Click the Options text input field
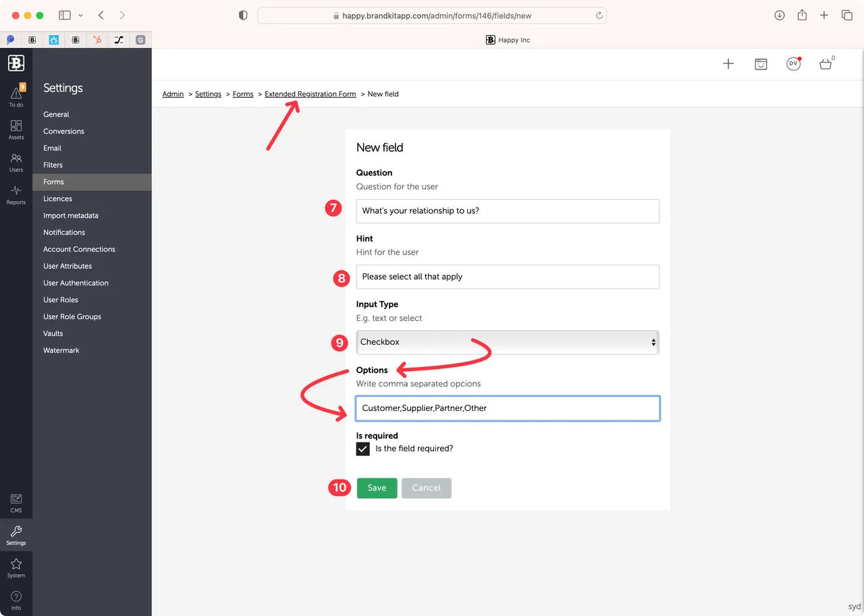864x616 pixels. point(507,408)
